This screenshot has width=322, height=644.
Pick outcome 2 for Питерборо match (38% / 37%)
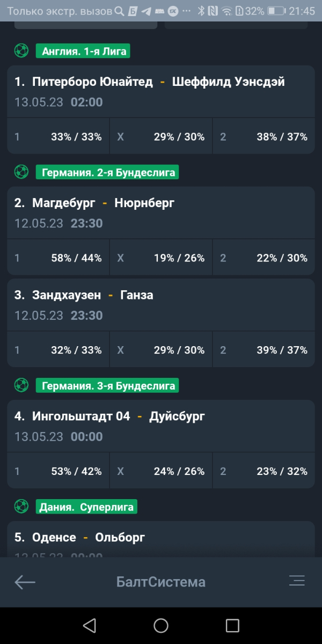pos(264,137)
